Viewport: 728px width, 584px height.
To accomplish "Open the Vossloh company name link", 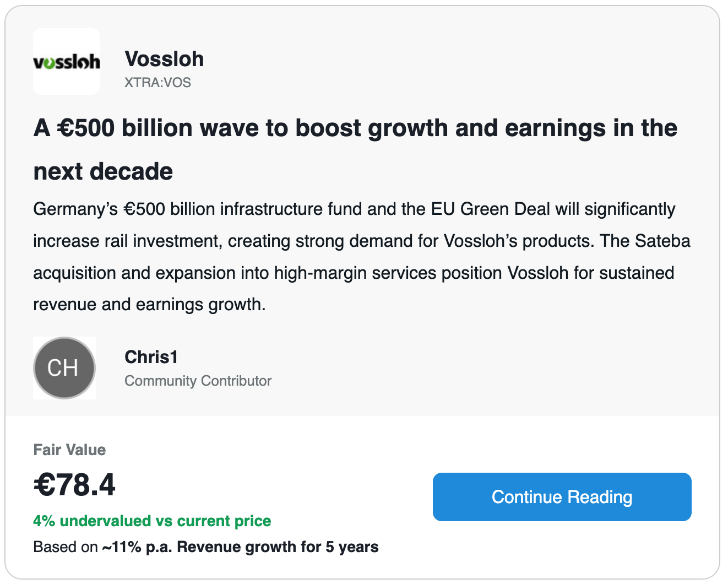I will coord(164,59).
